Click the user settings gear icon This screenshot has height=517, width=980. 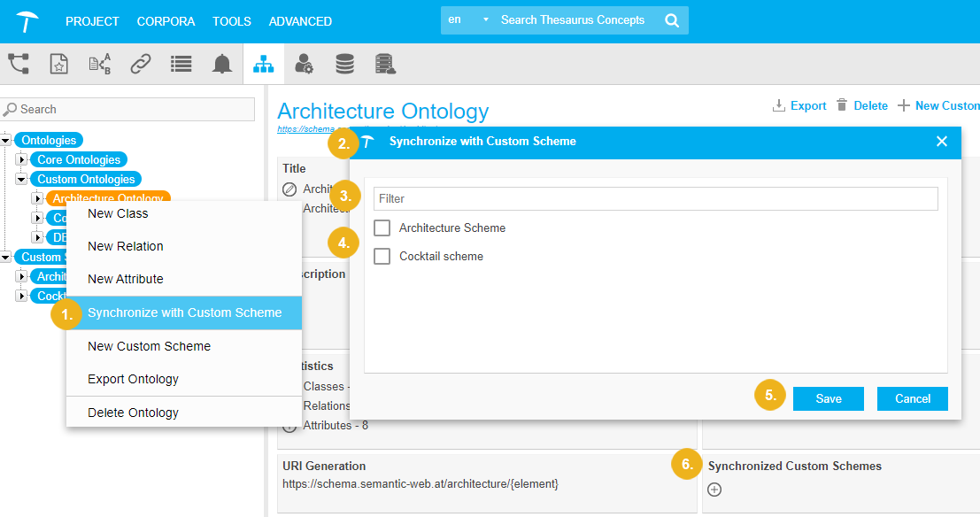click(x=304, y=64)
